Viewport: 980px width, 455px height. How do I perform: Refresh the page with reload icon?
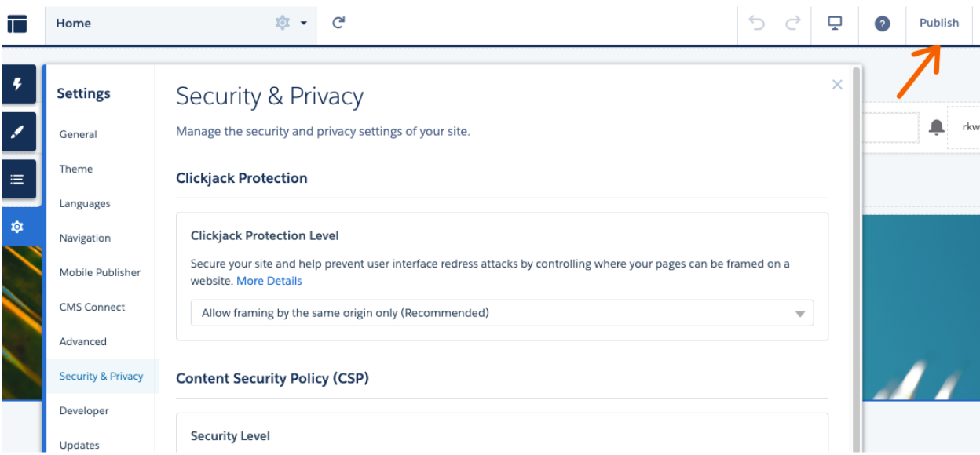point(338,23)
